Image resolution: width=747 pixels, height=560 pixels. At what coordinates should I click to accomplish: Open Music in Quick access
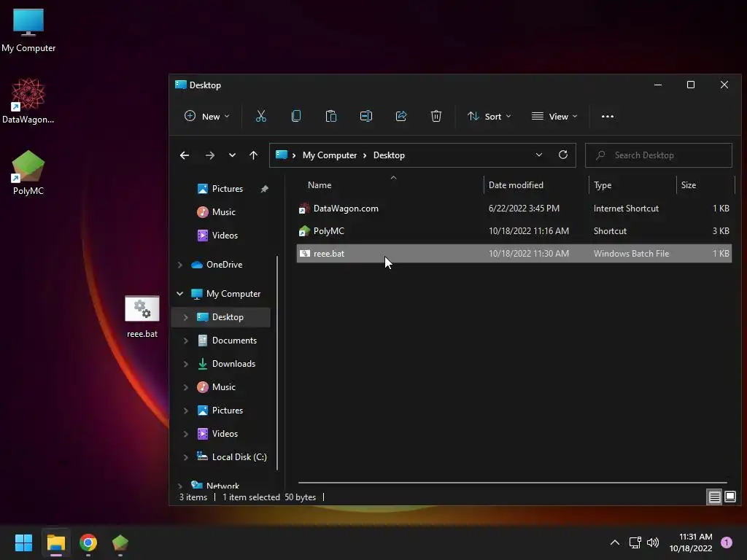tap(223, 212)
